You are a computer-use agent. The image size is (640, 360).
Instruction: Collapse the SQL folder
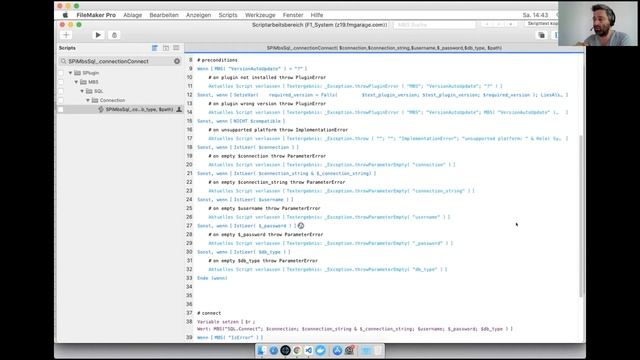(x=82, y=91)
